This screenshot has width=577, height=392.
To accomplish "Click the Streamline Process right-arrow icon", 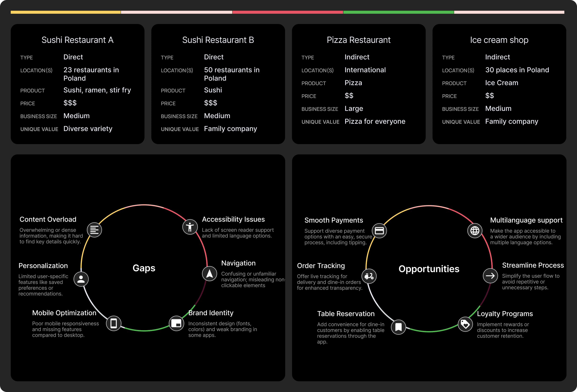I will click(490, 276).
